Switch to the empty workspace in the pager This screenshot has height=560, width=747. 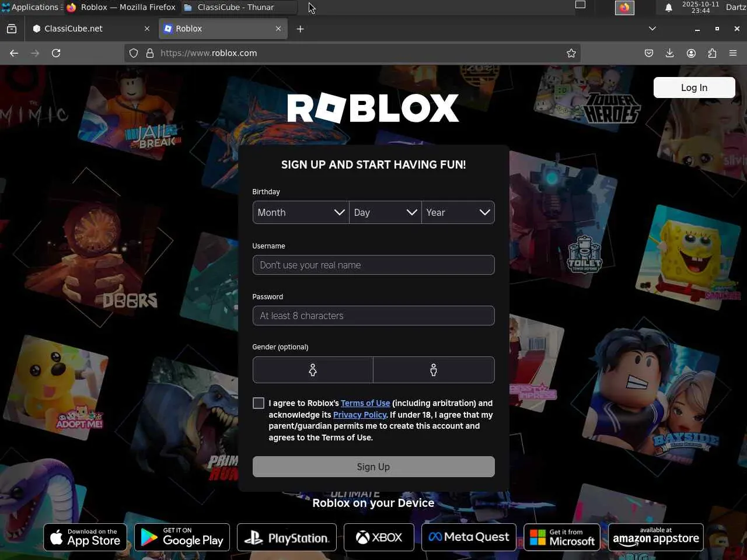(580, 5)
